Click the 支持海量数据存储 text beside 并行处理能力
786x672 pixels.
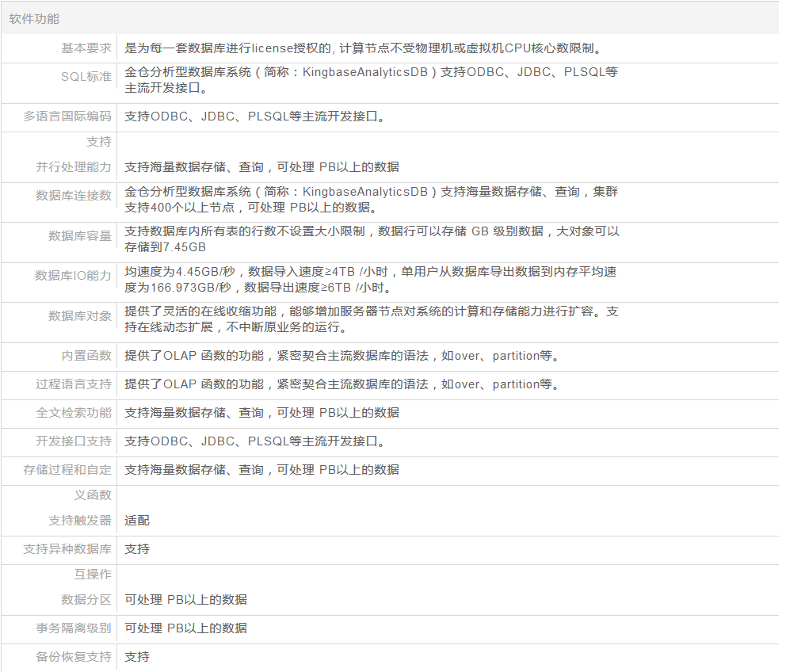click(261, 167)
